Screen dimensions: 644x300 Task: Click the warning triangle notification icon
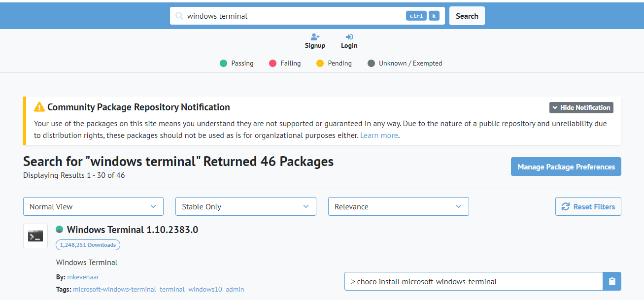pyautogui.click(x=39, y=107)
